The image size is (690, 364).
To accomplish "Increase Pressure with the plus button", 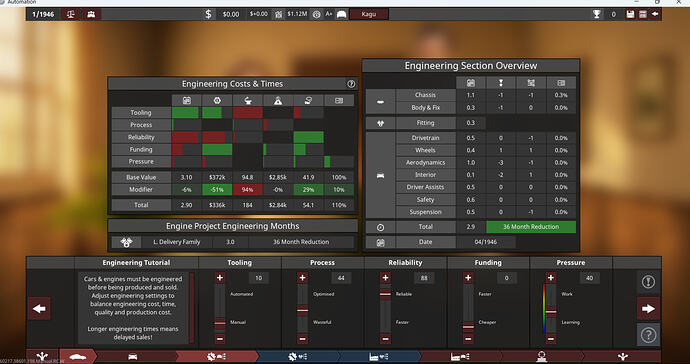I will tap(551, 278).
